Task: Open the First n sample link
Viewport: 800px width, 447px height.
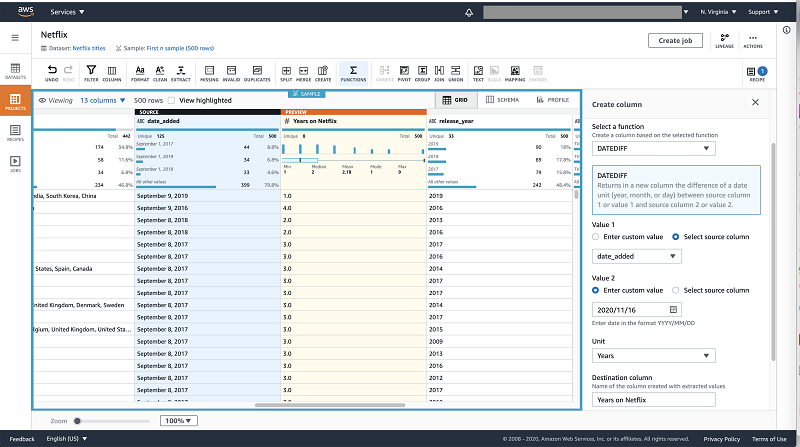Action: pos(180,48)
